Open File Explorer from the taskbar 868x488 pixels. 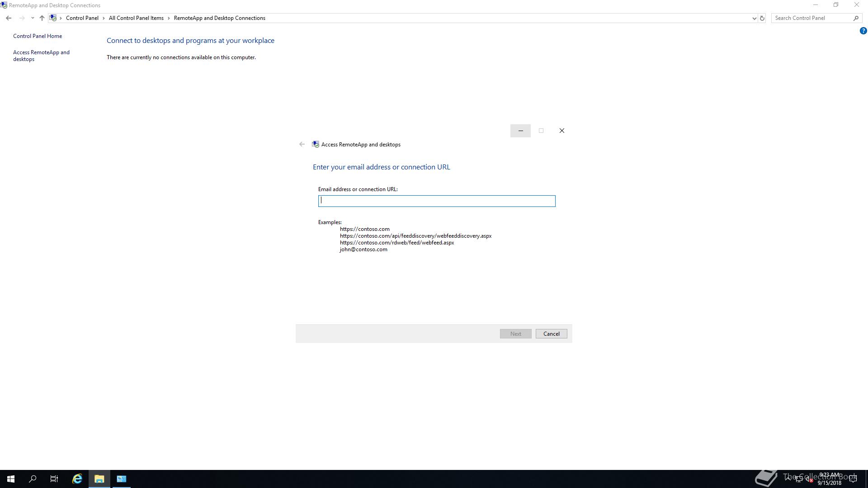tap(99, 479)
